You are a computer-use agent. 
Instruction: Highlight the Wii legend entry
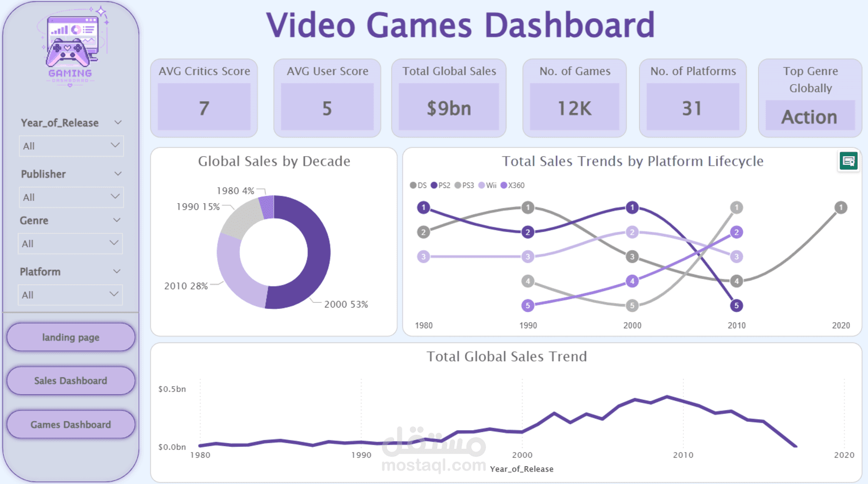coord(488,185)
